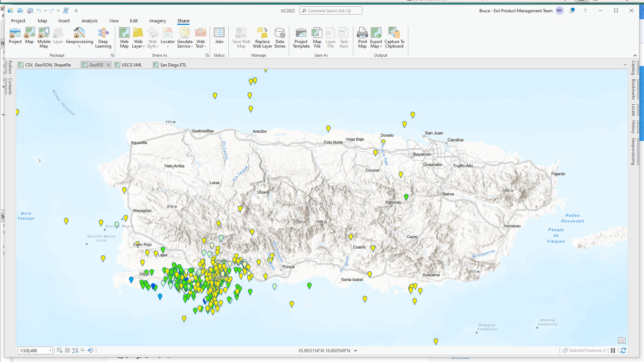Refresh the map view
Image resolution: width=644 pixels, height=362 pixels.
624,350
